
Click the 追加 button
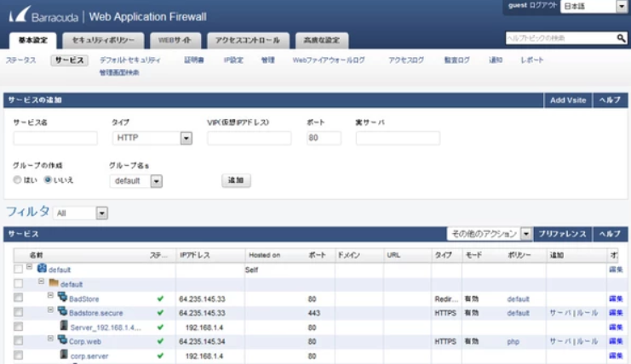pos(236,180)
